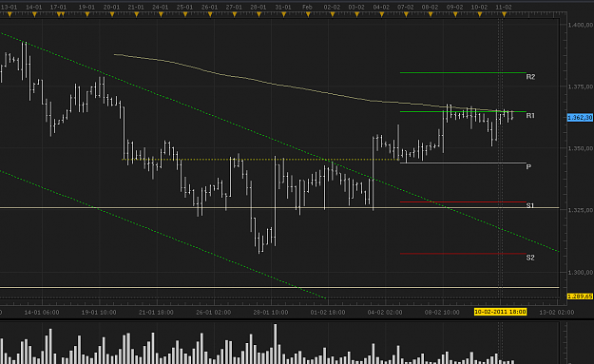Select the yellow triangle marker under 21-01
The width and height of the screenshot is (594, 364).
(136, 14)
